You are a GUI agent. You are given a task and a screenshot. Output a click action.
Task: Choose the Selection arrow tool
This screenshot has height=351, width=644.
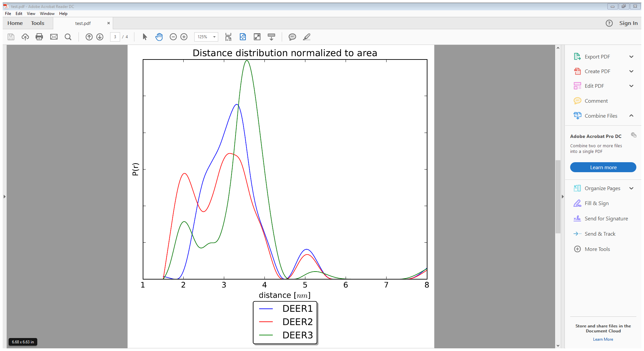145,37
